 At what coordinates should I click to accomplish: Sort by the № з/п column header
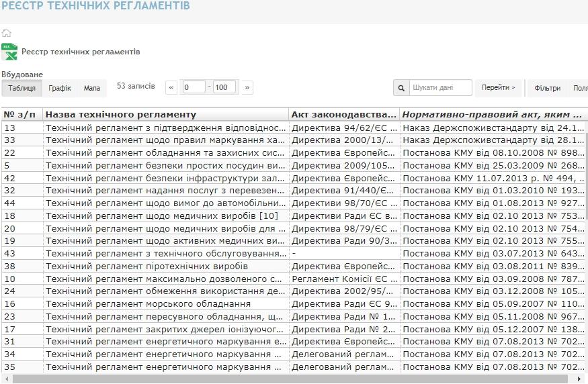(x=22, y=115)
